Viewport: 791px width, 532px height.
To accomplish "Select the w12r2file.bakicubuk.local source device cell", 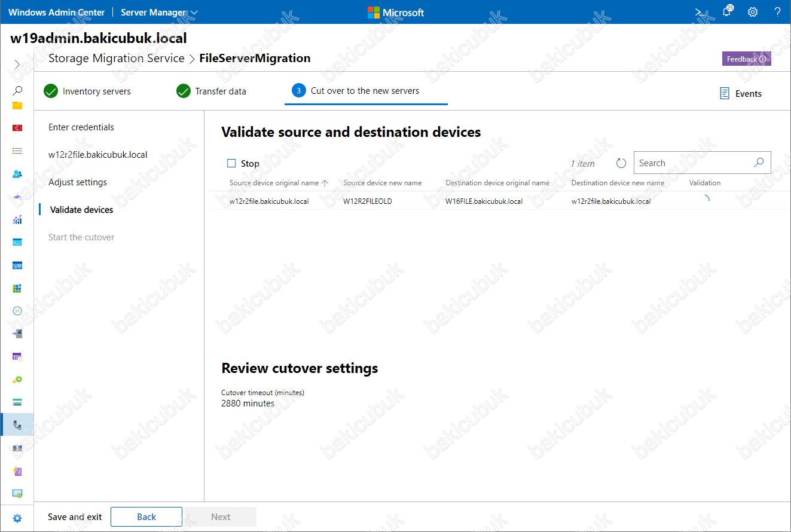I will click(x=269, y=201).
